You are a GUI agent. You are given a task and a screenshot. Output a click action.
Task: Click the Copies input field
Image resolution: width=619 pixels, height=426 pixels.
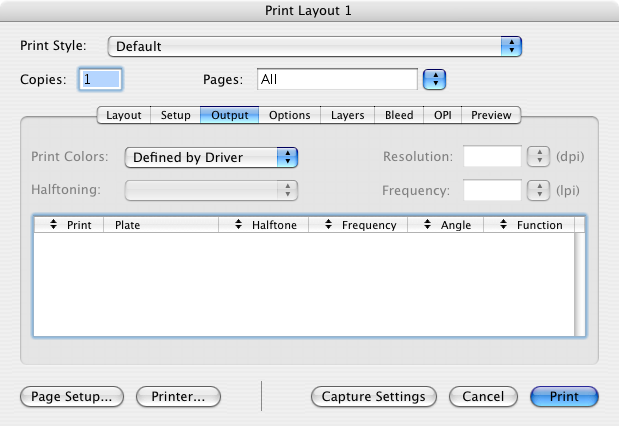[x=100, y=79]
